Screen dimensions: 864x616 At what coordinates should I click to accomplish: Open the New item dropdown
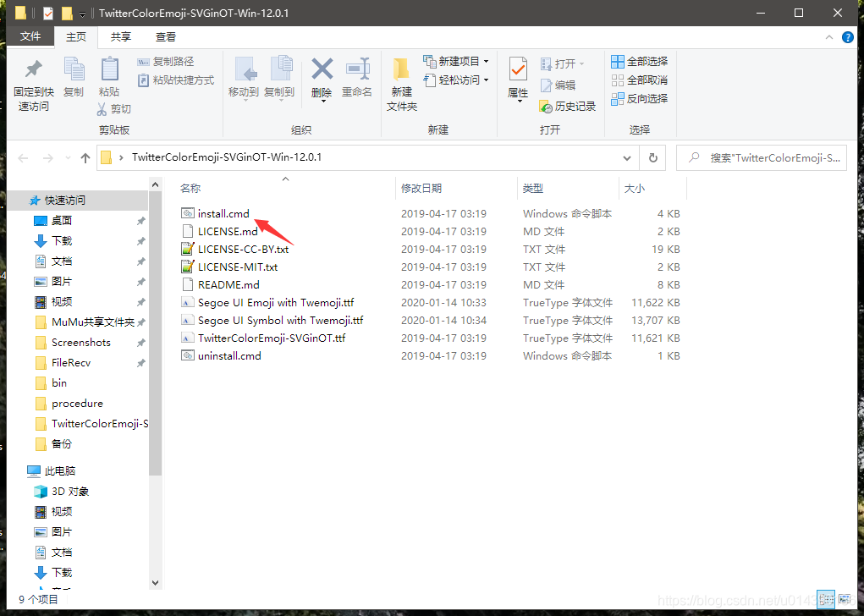(455, 61)
